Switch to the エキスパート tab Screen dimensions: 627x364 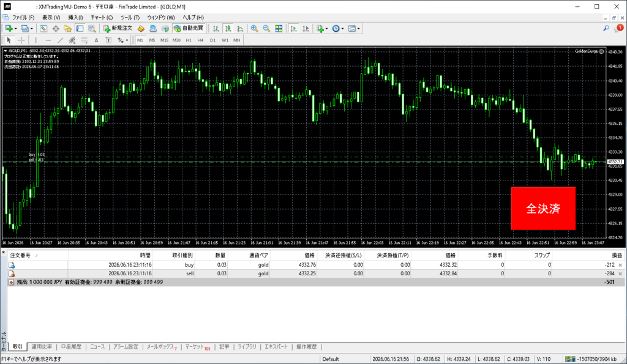click(x=276, y=347)
